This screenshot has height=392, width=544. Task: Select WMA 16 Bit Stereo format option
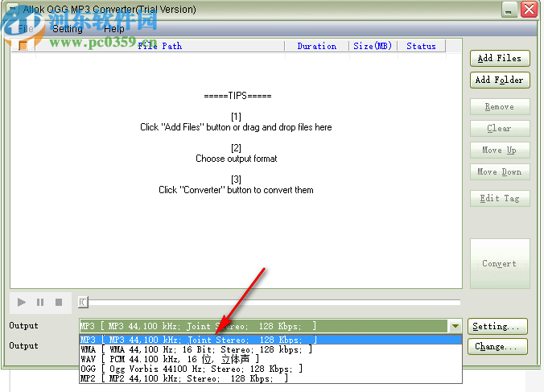270,349
